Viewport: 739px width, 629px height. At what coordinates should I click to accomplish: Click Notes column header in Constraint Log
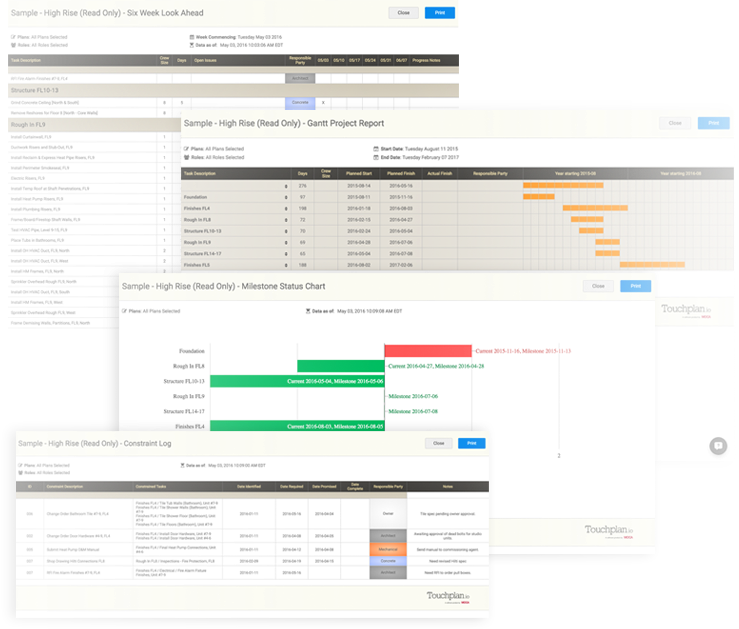pos(448,487)
